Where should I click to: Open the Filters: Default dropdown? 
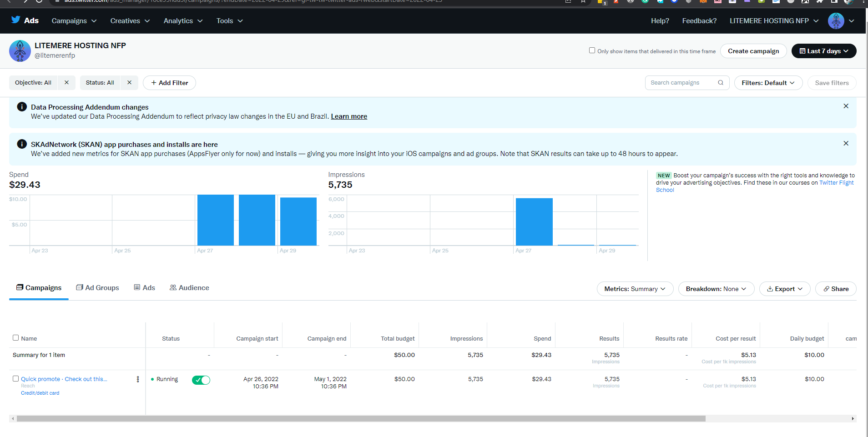coord(768,83)
